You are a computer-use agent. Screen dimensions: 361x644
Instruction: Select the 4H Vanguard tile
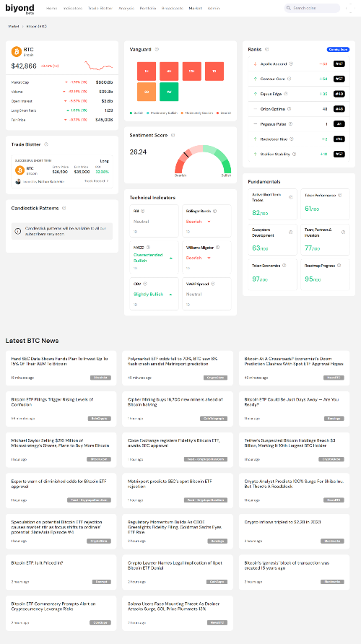point(169,71)
